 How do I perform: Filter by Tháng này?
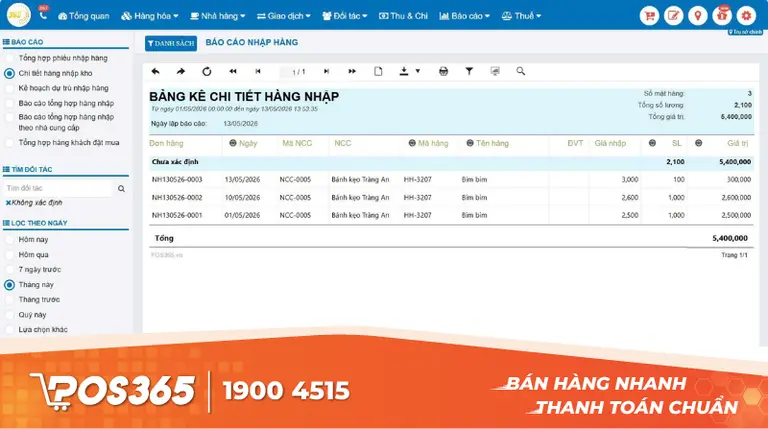click(29, 285)
